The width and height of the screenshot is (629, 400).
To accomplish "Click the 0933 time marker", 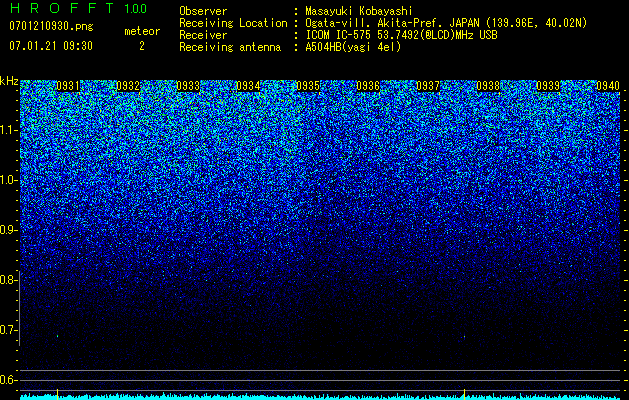I will 188,86.
